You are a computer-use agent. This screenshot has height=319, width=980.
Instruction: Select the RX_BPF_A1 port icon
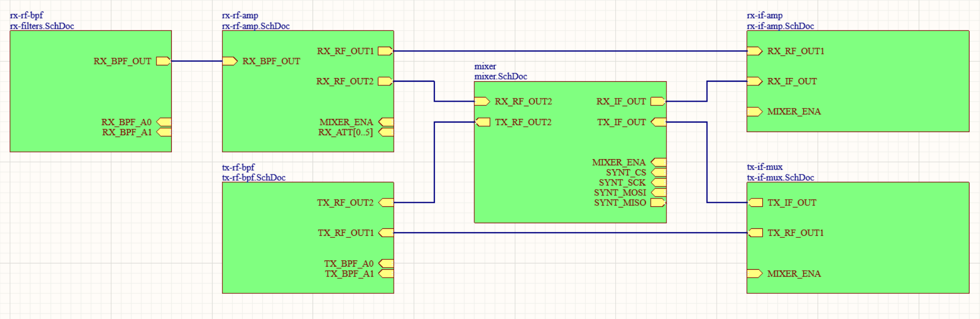[164, 132]
